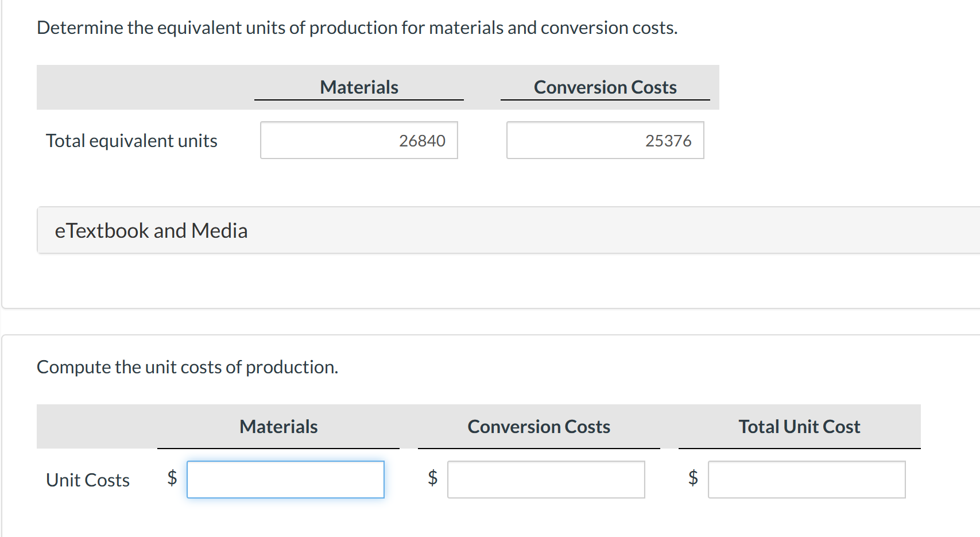The image size is (980, 537).
Task: Select the Conversion Costs header in unit costs table
Action: tap(539, 427)
